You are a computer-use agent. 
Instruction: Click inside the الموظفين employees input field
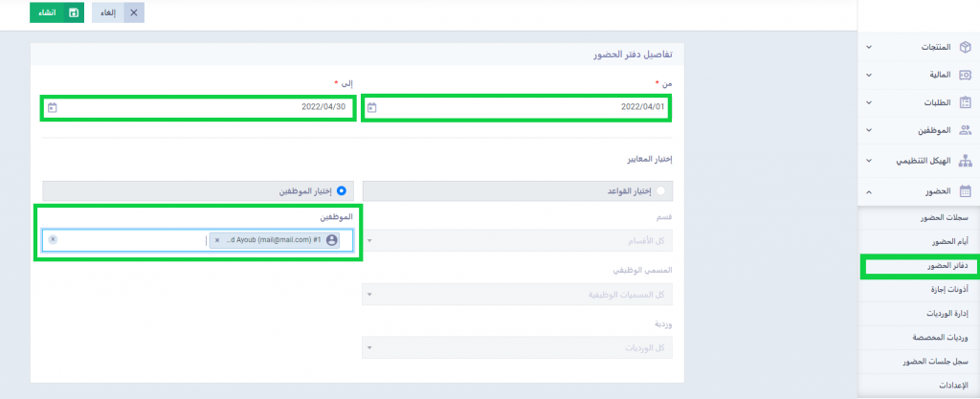tap(134, 240)
